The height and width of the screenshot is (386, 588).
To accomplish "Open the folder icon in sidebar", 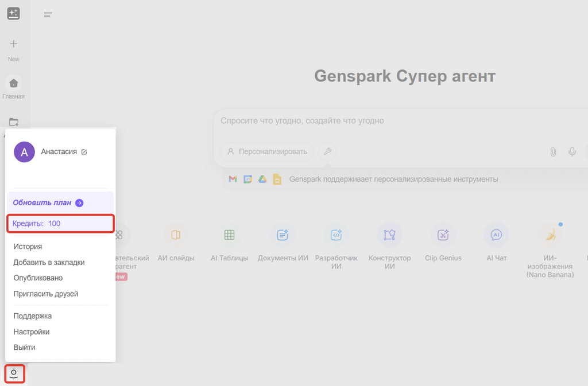I will point(14,122).
